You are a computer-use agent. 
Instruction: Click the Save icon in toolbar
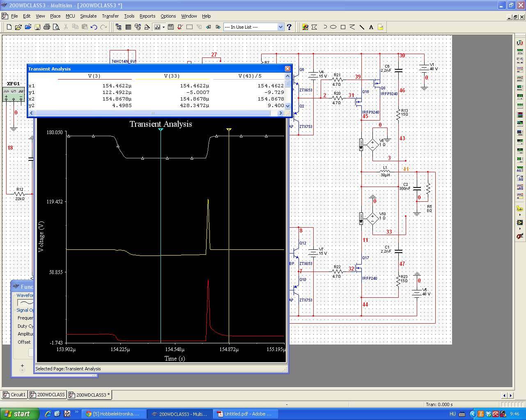pyautogui.click(x=37, y=27)
